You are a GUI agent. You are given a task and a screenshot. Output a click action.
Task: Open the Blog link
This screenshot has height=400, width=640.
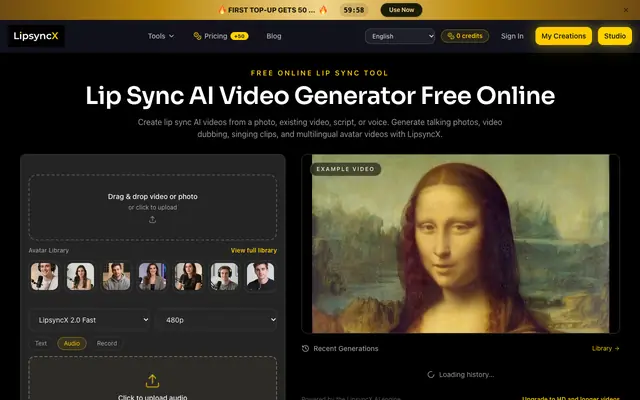[274, 36]
